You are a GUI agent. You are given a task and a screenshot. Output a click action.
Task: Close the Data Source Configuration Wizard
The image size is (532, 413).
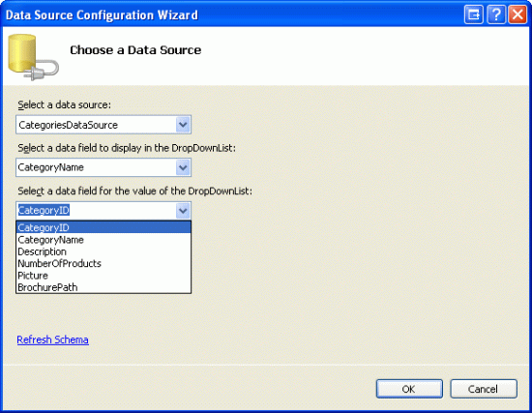click(x=517, y=15)
